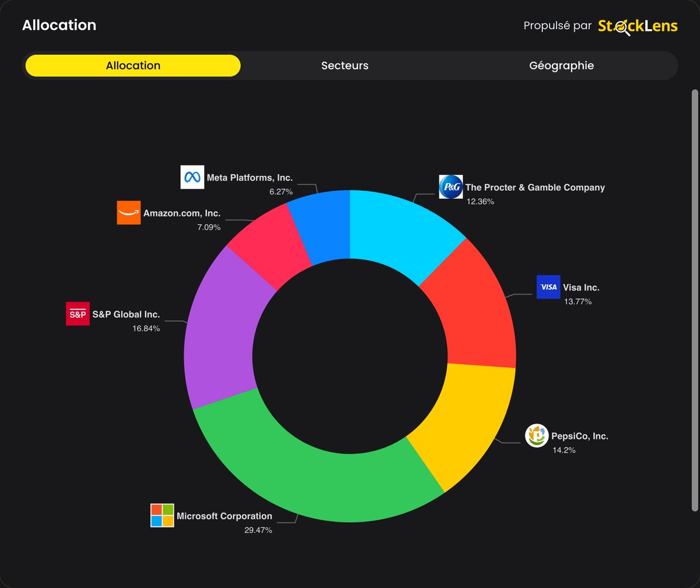The height and width of the screenshot is (588, 700).
Task: Click the Amazon.com logo icon
Action: [129, 213]
